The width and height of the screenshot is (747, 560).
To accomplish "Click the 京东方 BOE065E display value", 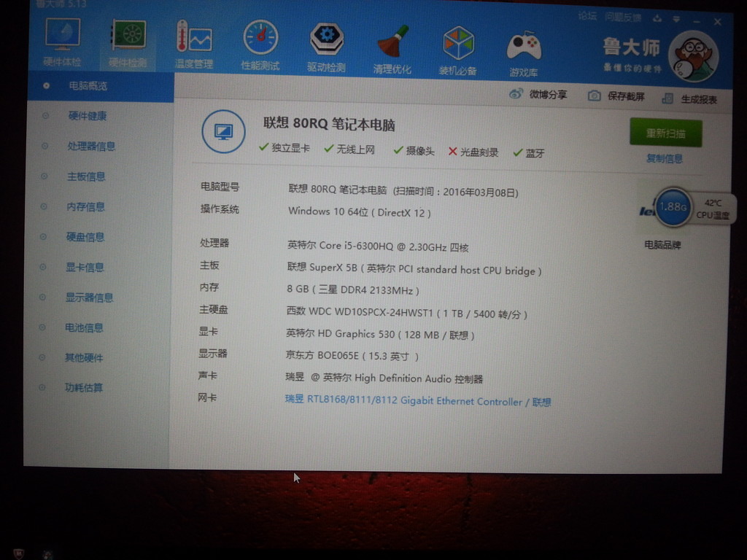I will [x=352, y=356].
